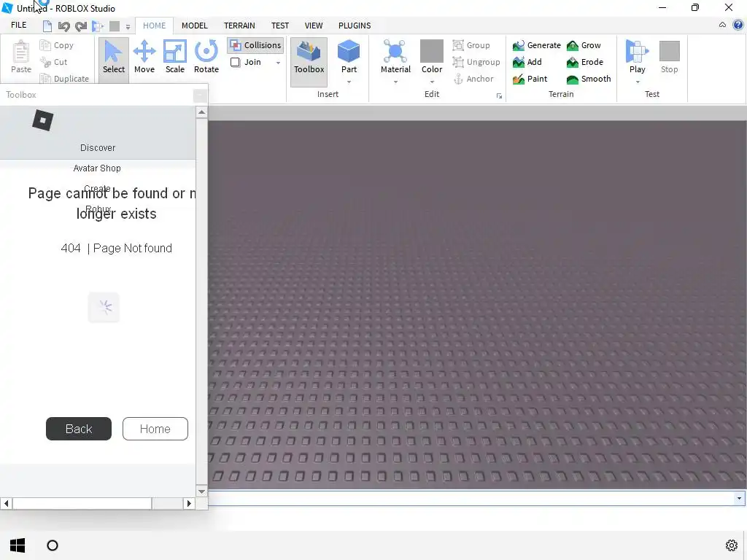Insert a Part with cube icon

click(x=349, y=51)
